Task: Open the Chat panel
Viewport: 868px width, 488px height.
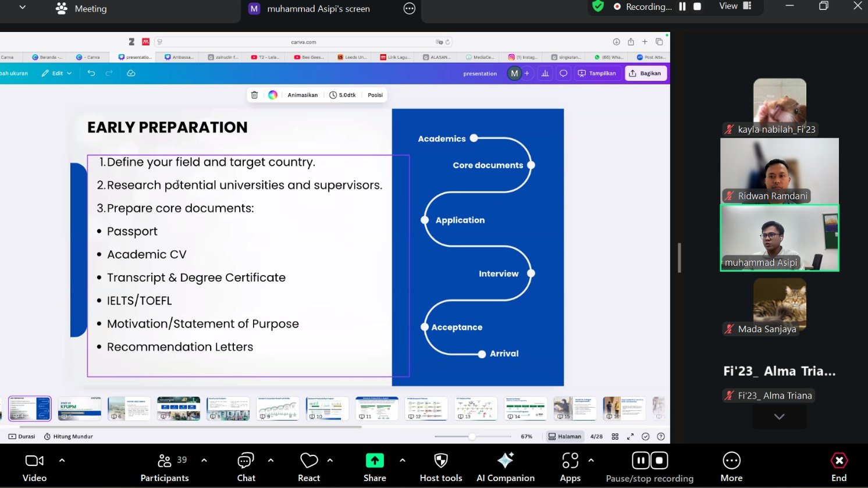Action: pos(246,467)
